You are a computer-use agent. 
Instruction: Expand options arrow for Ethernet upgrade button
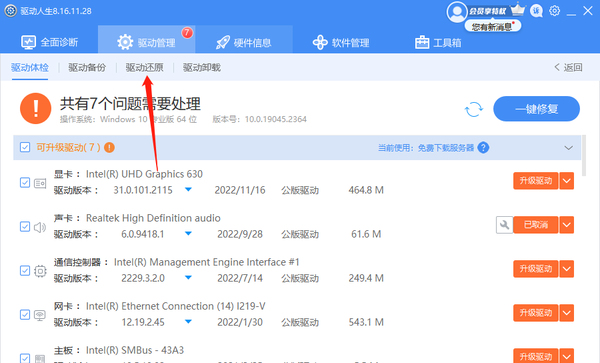point(567,313)
